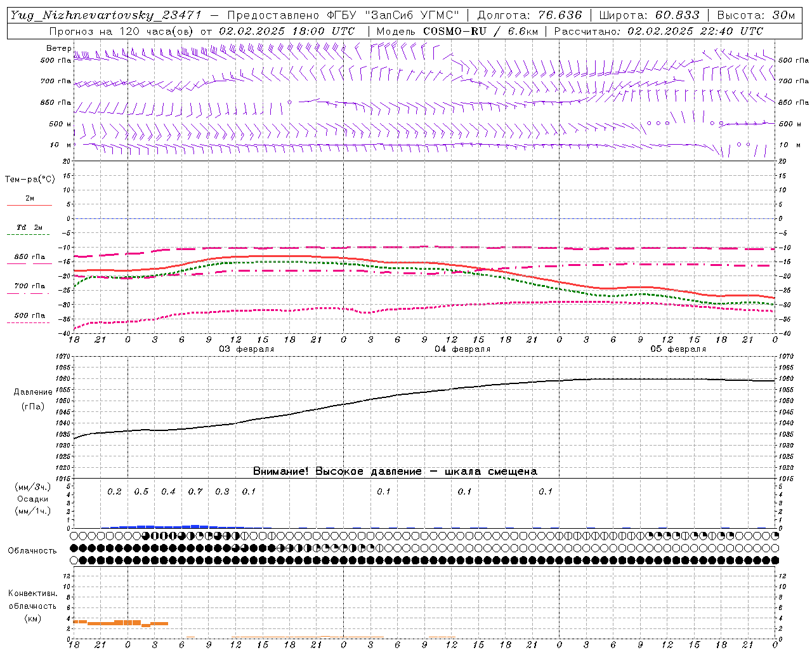
Task: Click the Ветер wind panel label
Action: tap(59, 48)
